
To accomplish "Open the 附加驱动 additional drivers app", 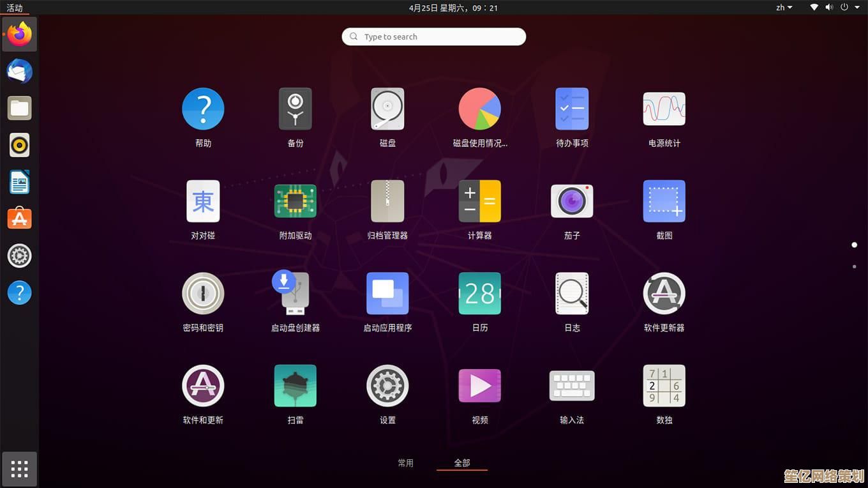I will coord(296,201).
